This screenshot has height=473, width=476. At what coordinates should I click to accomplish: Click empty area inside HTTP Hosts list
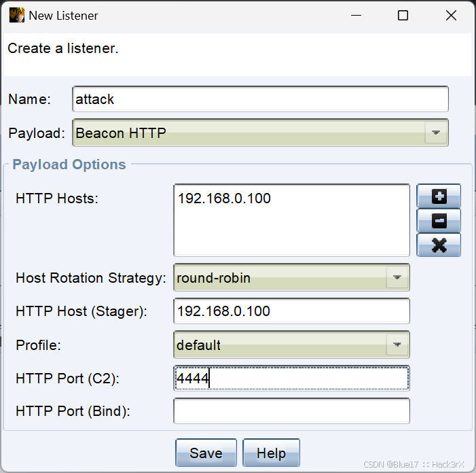pos(291,232)
